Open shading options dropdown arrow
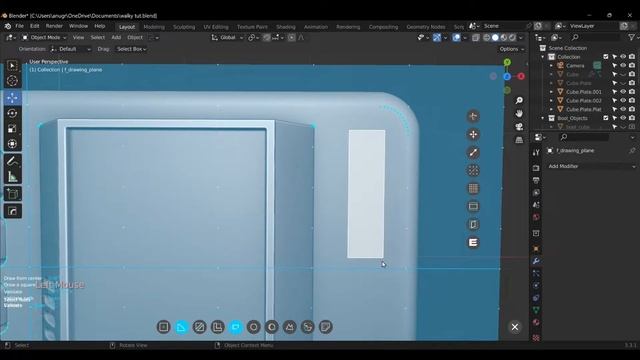This screenshot has height=360, width=640. pos(521,38)
